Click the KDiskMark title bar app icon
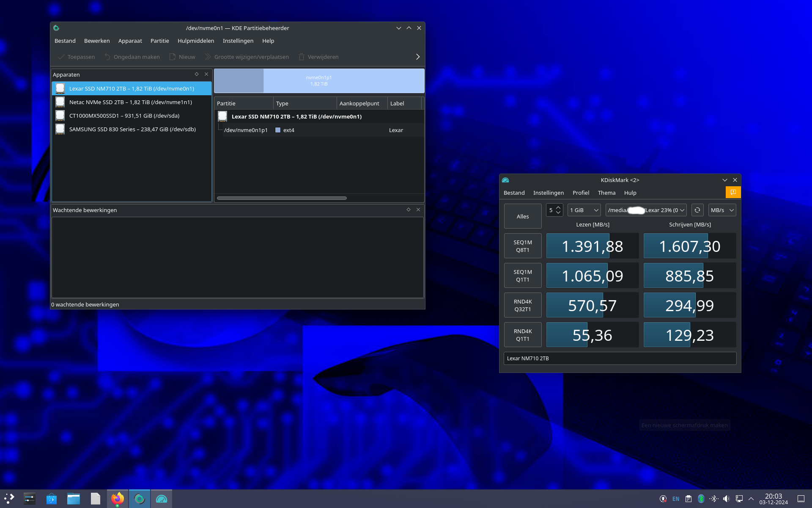This screenshot has width=812, height=508. tap(505, 180)
